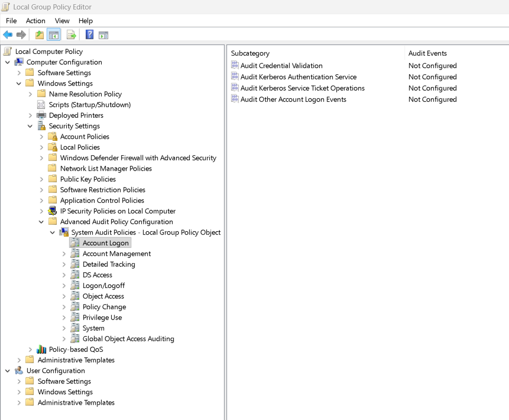Click the Security Settings lock icon
This screenshot has height=420, width=509.
click(x=41, y=126)
